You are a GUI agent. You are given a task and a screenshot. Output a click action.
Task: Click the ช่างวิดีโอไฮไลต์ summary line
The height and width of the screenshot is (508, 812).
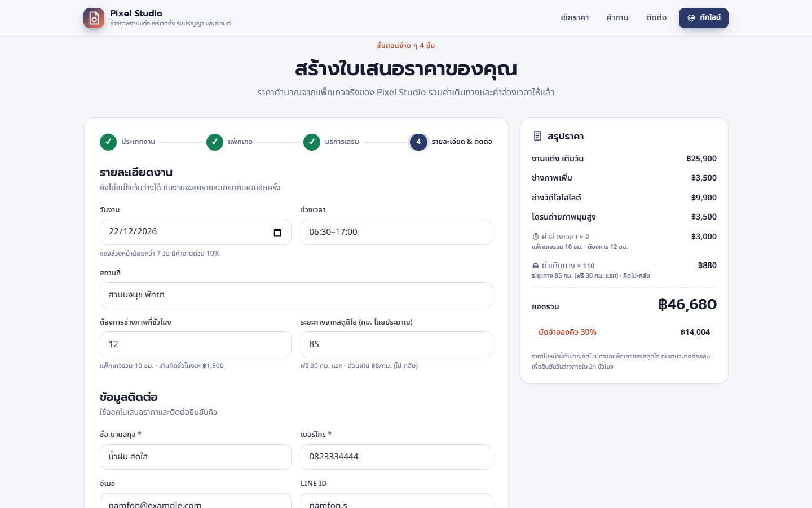pos(624,198)
